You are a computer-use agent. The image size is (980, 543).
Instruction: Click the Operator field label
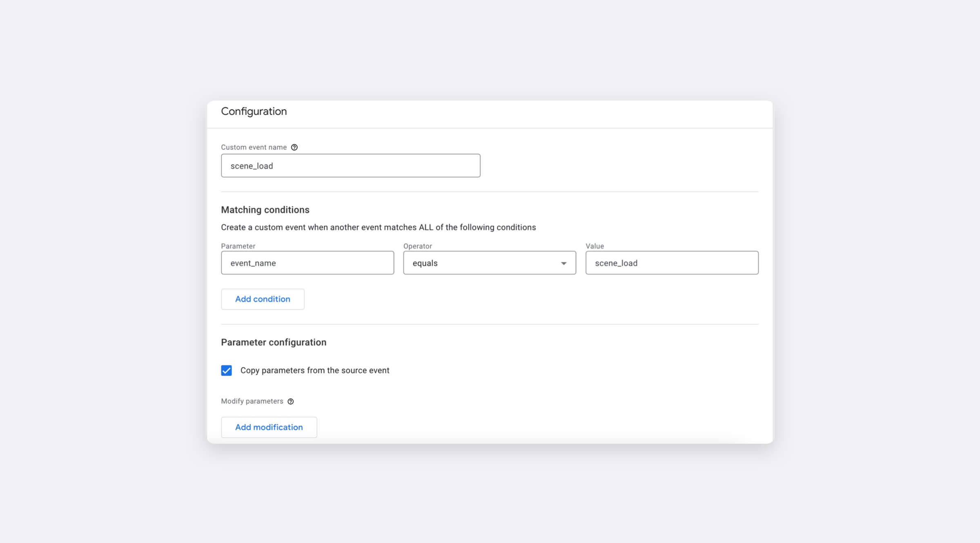point(417,246)
